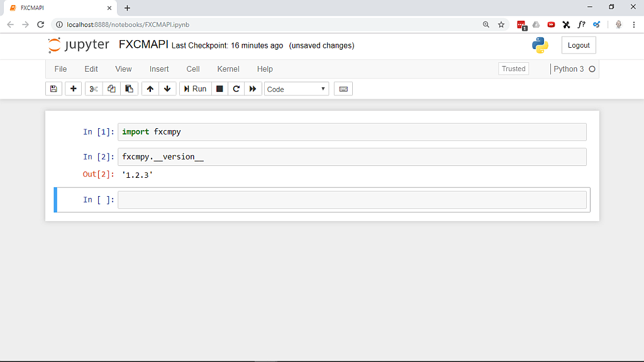Open the browser profile avatar
Screen dimensions: 644x362
coord(619,25)
